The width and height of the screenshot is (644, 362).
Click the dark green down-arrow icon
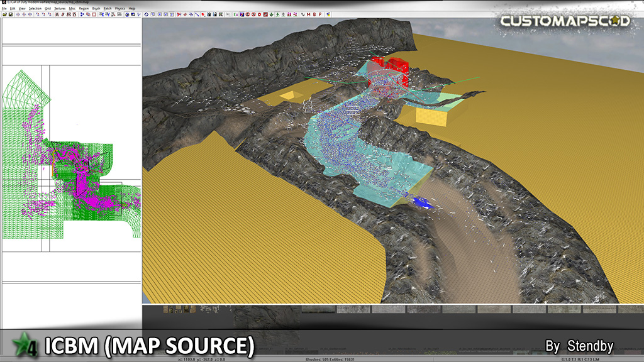pyautogui.click(x=272, y=14)
